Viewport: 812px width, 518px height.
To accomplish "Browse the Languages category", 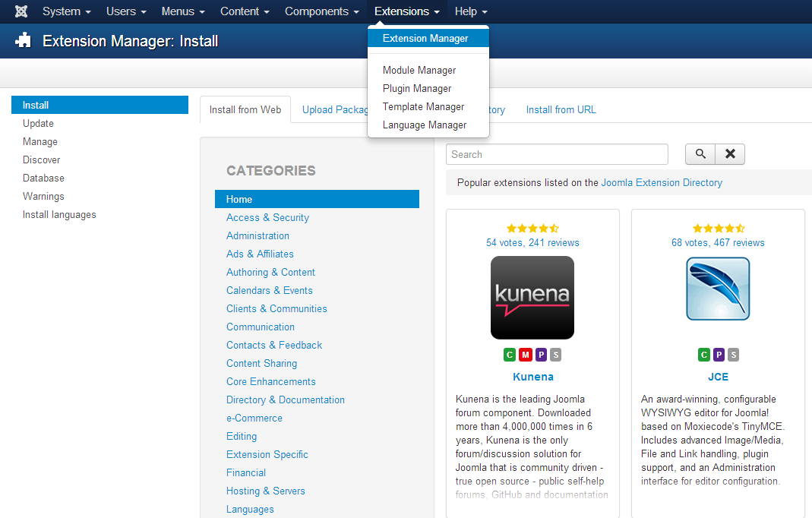I will pyautogui.click(x=250, y=509).
